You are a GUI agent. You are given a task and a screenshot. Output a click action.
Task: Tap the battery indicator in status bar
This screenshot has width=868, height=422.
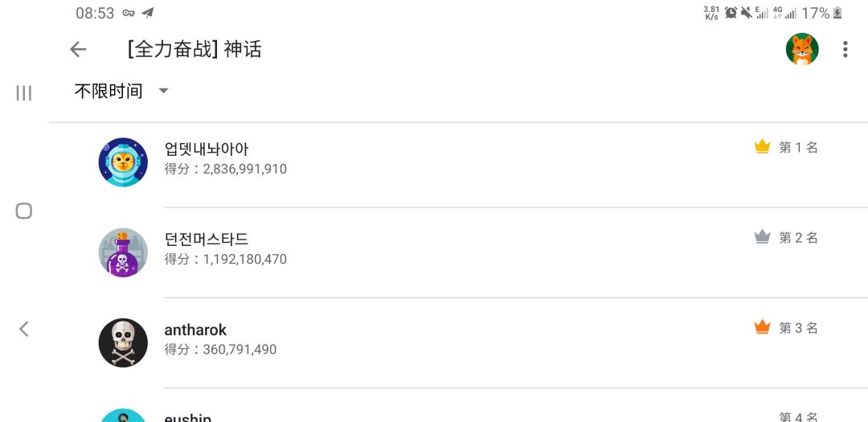(838, 13)
